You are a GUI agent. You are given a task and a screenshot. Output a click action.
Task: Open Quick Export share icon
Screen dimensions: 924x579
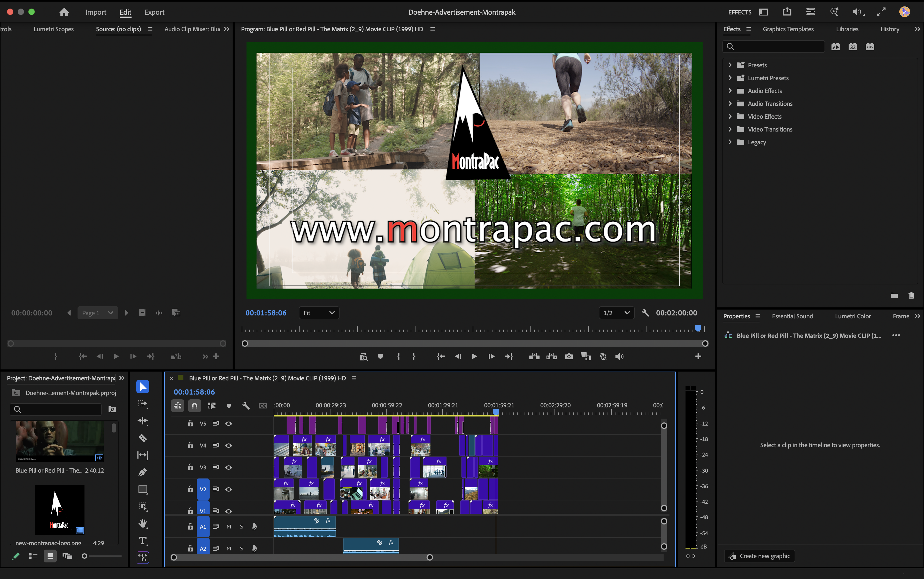click(x=787, y=12)
